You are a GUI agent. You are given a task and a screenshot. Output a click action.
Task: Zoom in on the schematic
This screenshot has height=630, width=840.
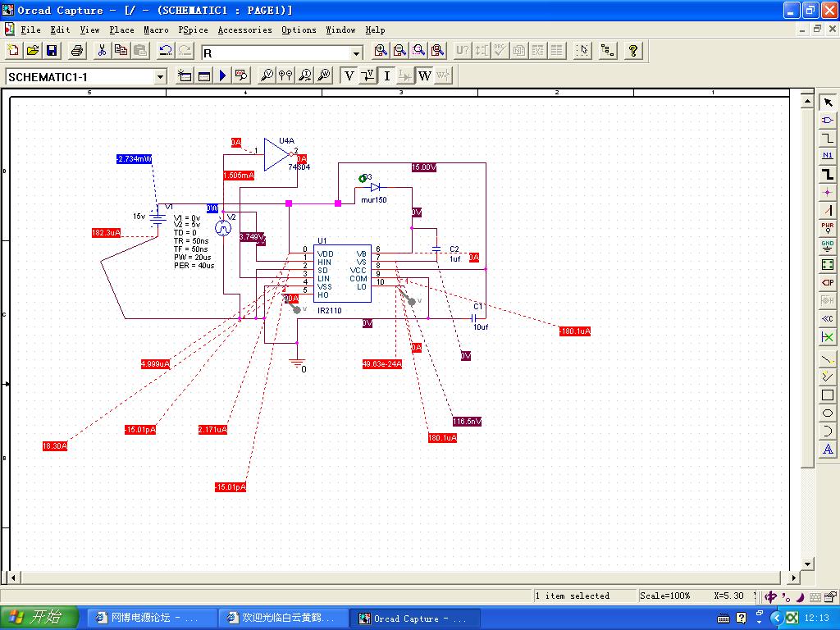[381, 51]
